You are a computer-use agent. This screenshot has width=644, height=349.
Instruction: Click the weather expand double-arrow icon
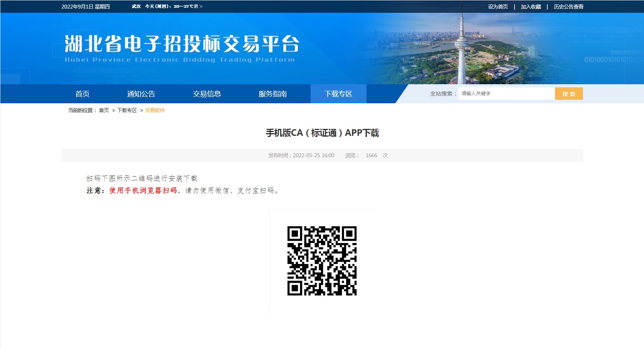point(201,7)
